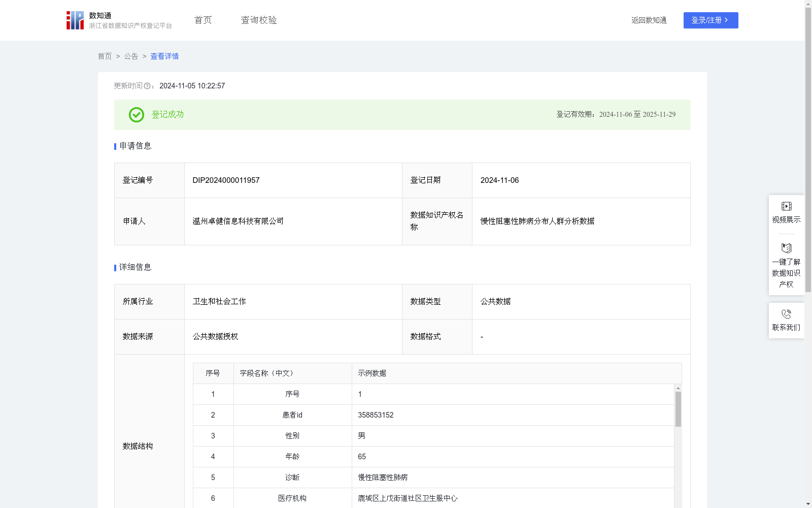
Task: Click 查看详情 breadcrumb item
Action: click(164, 56)
